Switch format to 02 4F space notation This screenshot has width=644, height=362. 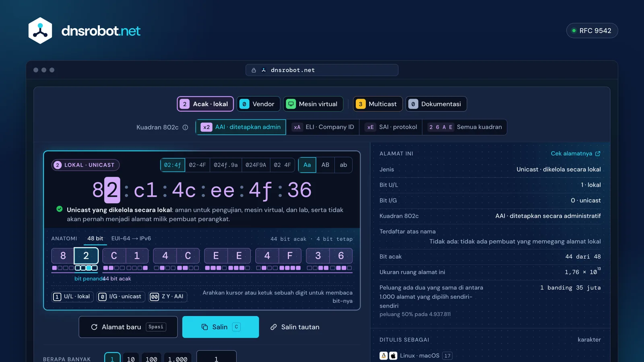282,165
